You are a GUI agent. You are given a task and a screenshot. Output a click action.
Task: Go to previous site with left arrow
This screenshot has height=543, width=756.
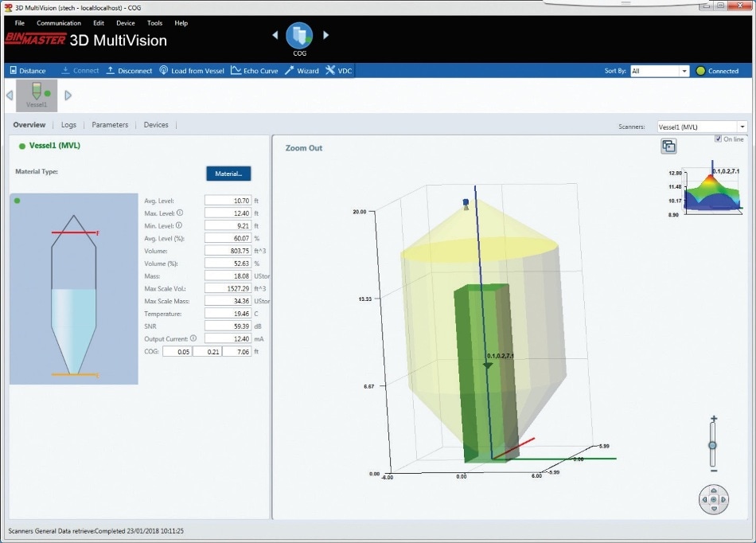pos(275,35)
